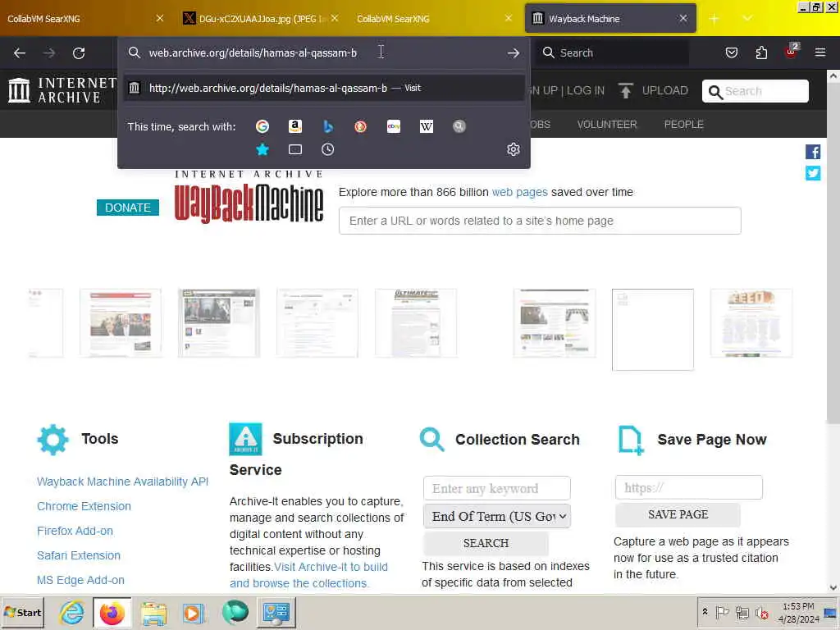Focus the Wayback Machine URL entry field
This screenshot has width=840, height=630.
tap(540, 221)
